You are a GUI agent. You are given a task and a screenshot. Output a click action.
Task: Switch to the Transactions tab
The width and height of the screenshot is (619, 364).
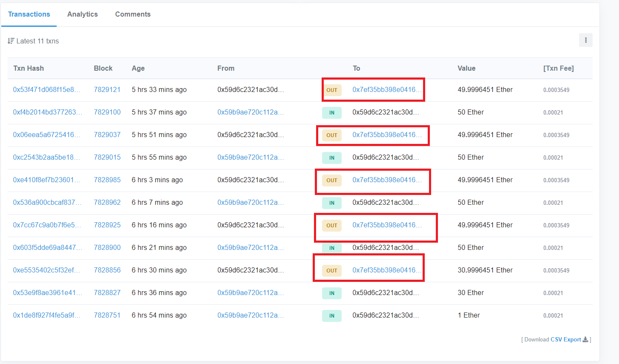click(29, 14)
